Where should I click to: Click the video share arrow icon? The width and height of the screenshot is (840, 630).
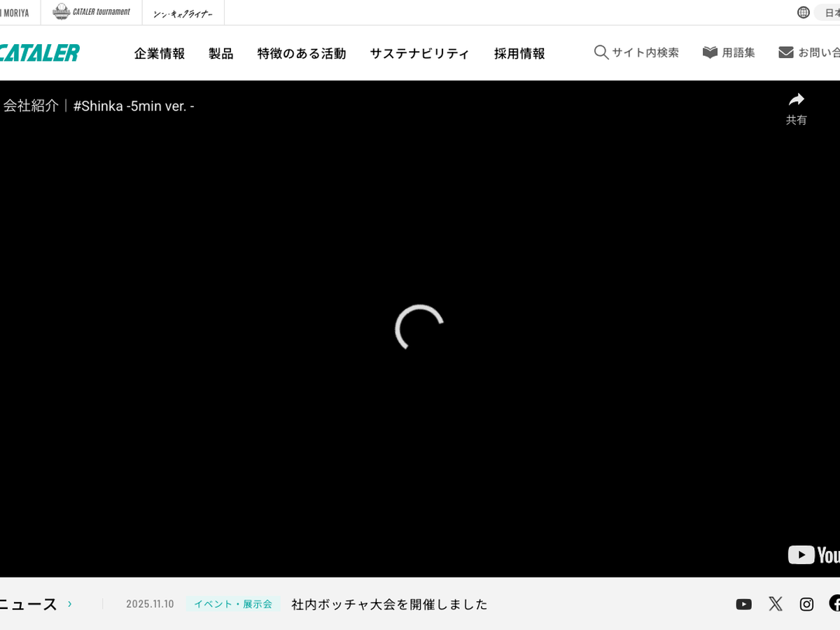pyautogui.click(x=796, y=99)
